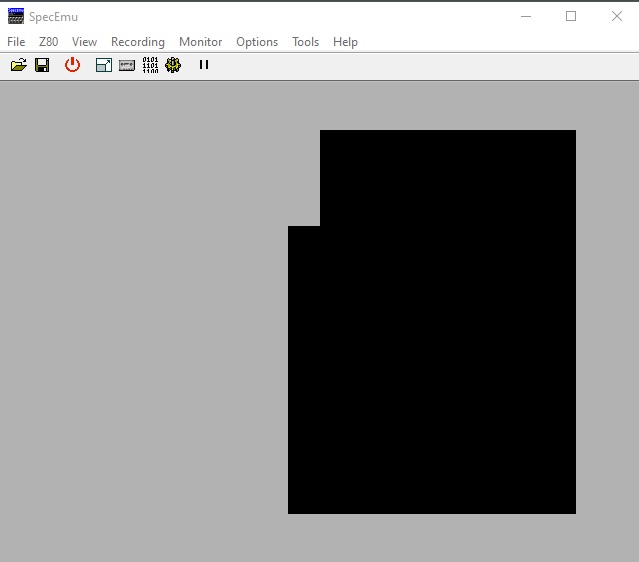Open settings with the yellow gear icon
Image resolution: width=639 pixels, height=562 pixels.
tap(173, 65)
